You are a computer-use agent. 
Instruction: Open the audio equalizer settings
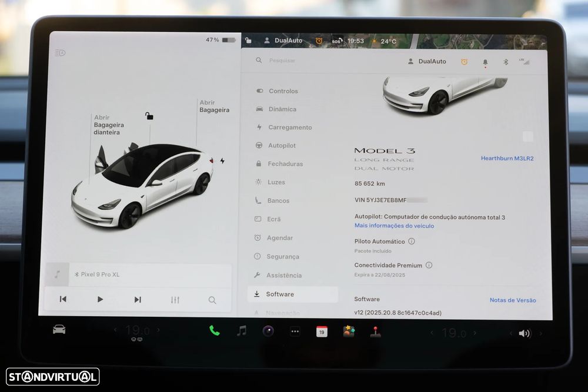point(175,300)
